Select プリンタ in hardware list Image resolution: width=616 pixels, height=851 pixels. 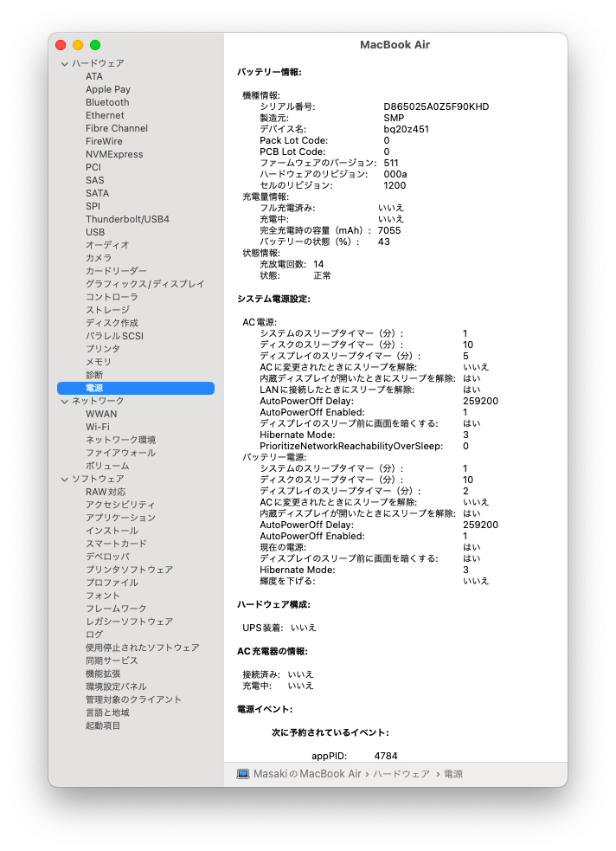103,350
